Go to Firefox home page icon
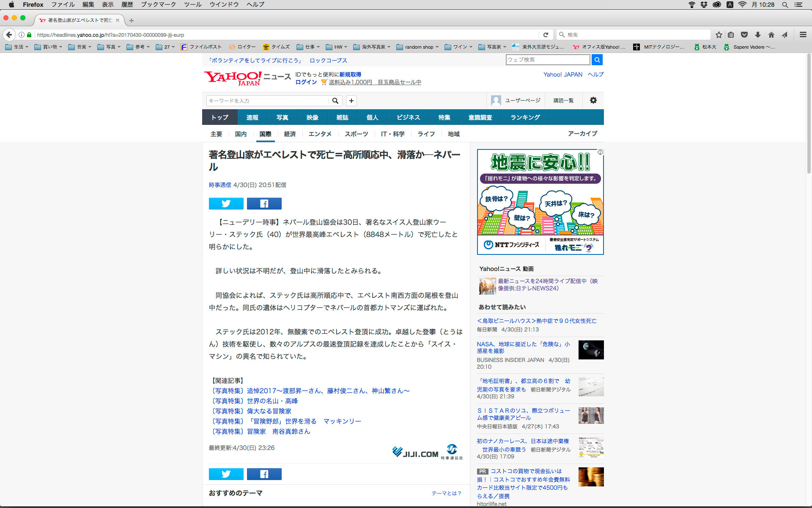812x508 pixels. click(x=771, y=35)
